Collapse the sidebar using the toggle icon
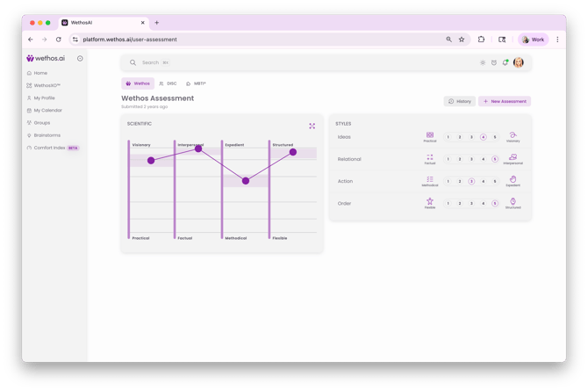Image resolution: width=588 pixels, height=391 pixels. (80, 59)
